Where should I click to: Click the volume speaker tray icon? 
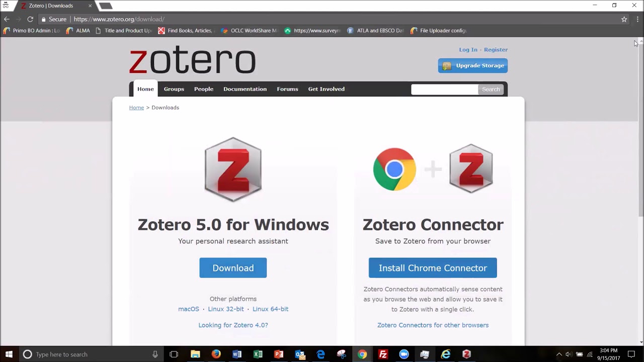tap(569, 354)
